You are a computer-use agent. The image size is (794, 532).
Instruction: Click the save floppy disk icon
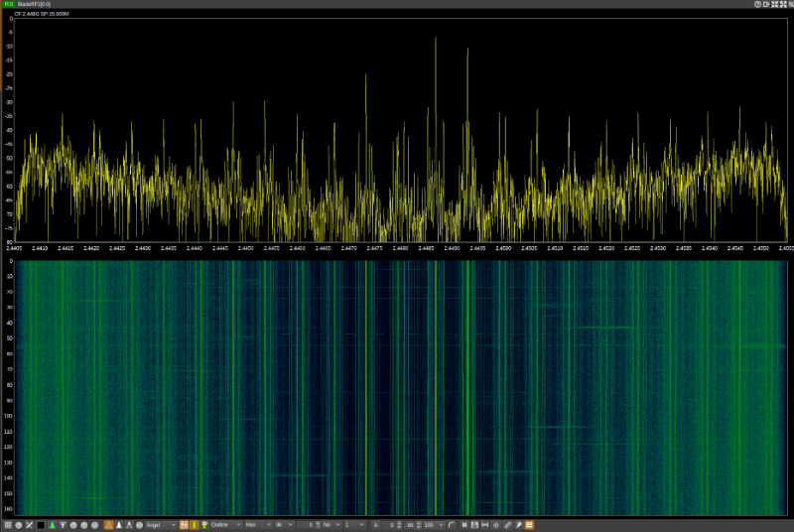tap(473, 524)
